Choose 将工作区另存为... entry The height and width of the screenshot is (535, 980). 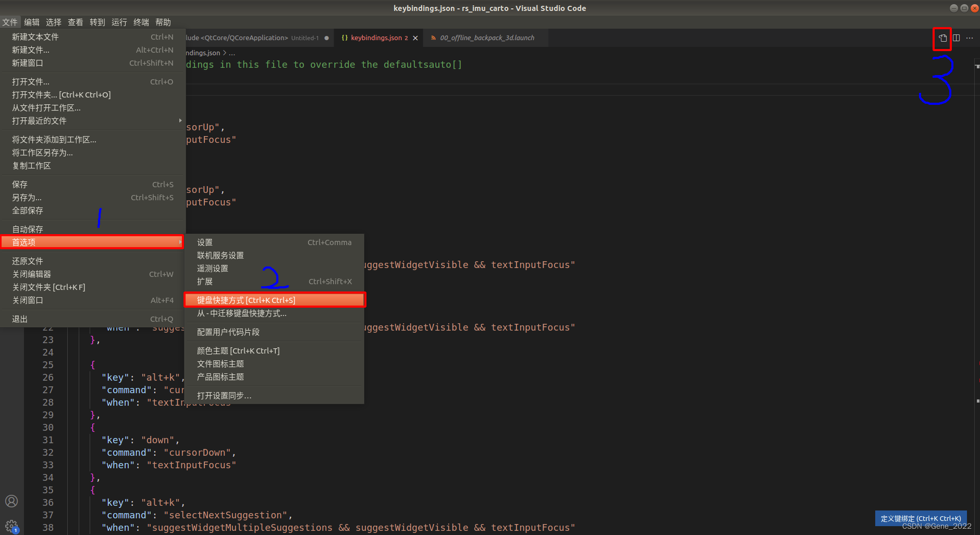click(93, 153)
